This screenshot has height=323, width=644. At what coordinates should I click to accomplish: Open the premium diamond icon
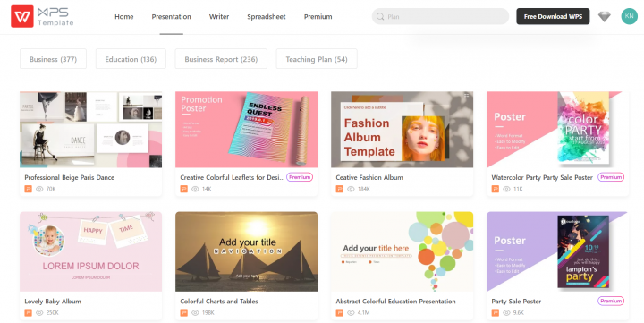point(604,16)
